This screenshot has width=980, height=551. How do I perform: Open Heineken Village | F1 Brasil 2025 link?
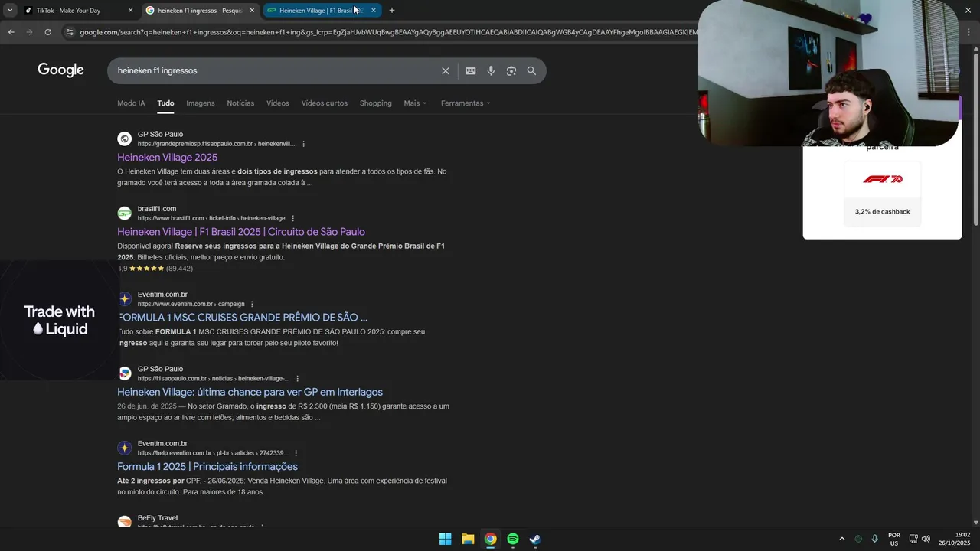coord(241,232)
